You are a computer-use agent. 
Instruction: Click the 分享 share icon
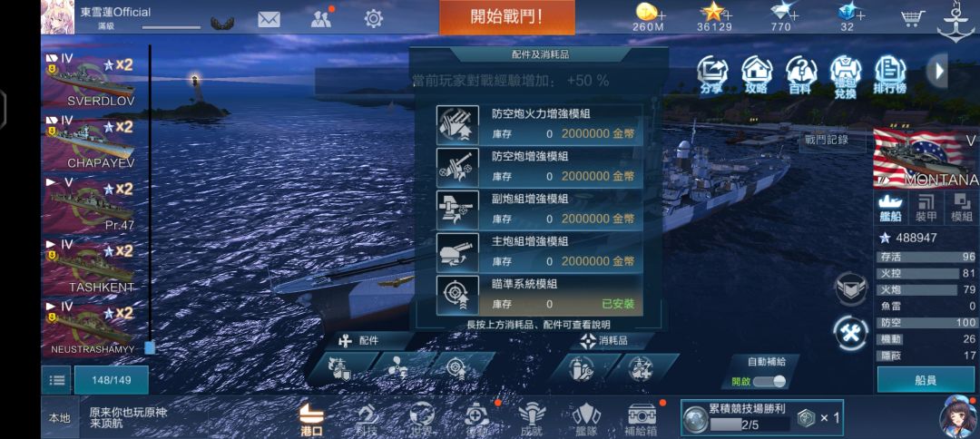click(x=712, y=75)
